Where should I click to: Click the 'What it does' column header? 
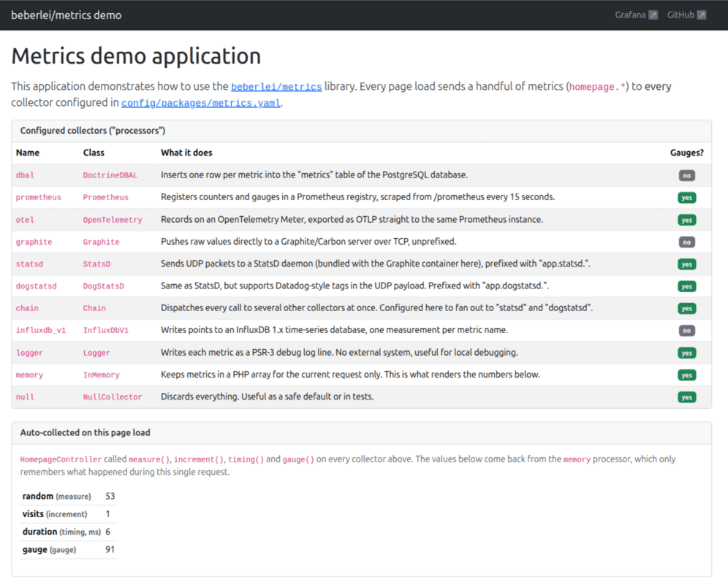click(x=186, y=153)
